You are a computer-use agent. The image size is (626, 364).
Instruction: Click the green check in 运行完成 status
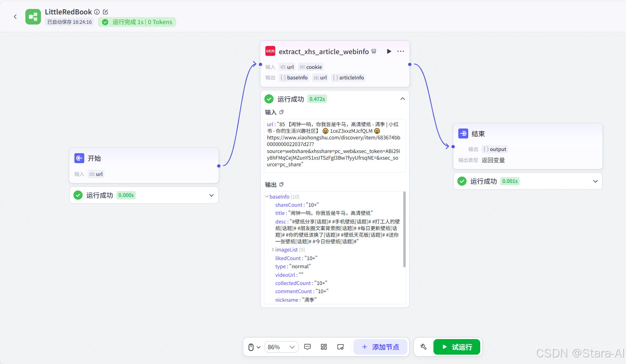click(105, 22)
